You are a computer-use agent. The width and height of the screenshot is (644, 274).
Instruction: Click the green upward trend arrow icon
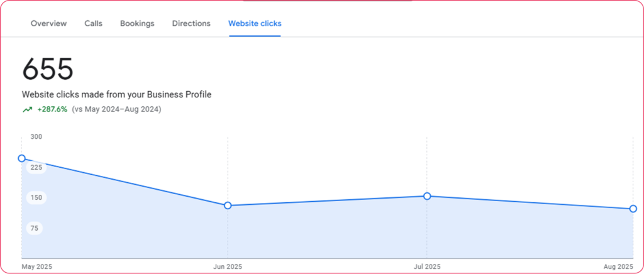(27, 109)
